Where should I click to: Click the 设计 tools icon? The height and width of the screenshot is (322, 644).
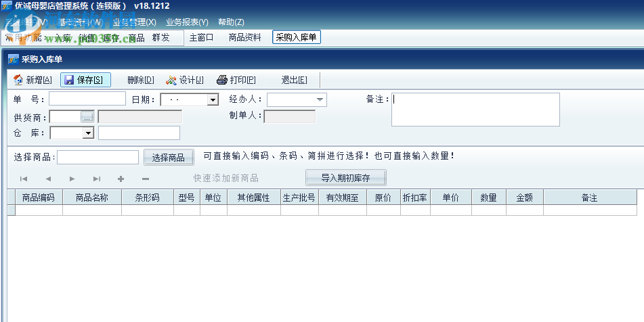(171, 80)
